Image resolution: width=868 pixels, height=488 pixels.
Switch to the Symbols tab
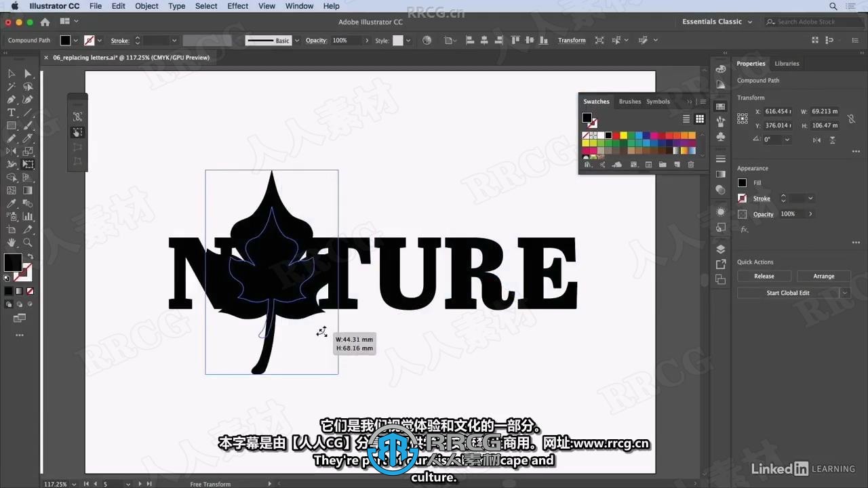click(x=658, y=102)
